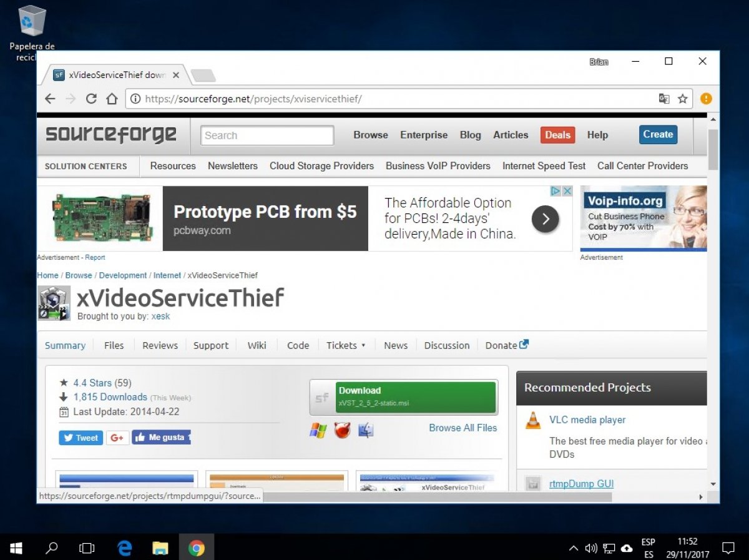Click the Windows platform icon

pos(318,430)
